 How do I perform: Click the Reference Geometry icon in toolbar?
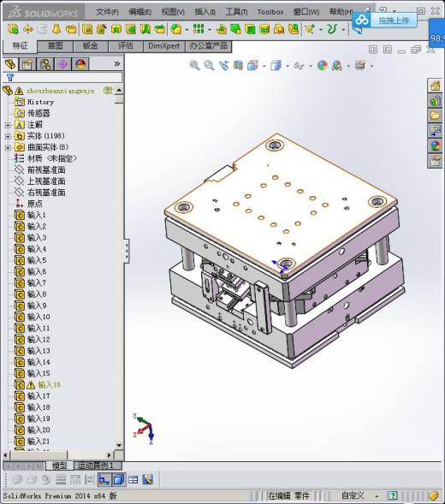tap(310, 29)
